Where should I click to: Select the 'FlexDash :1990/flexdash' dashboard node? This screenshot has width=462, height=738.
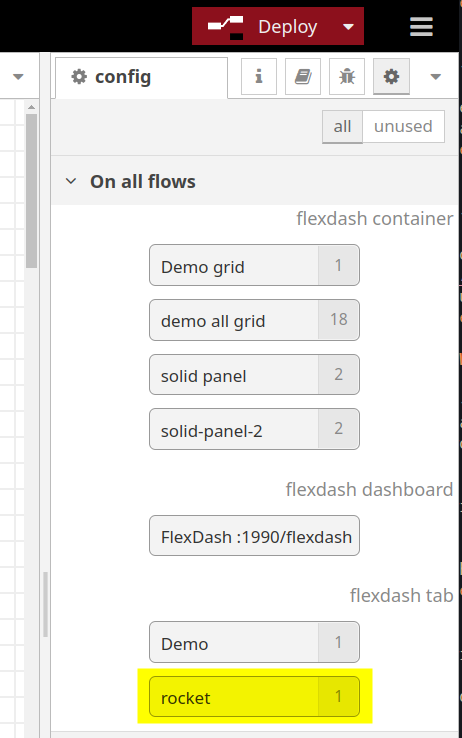254,536
